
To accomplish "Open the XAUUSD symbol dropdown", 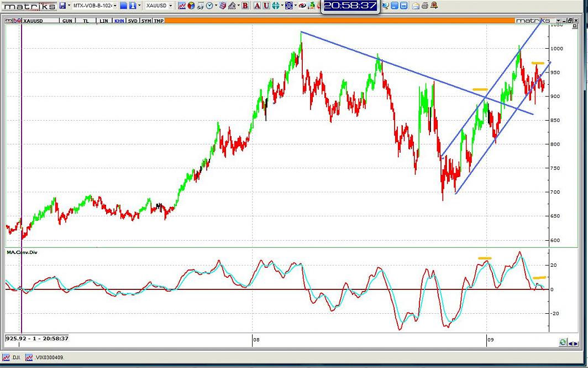I will (170, 6).
